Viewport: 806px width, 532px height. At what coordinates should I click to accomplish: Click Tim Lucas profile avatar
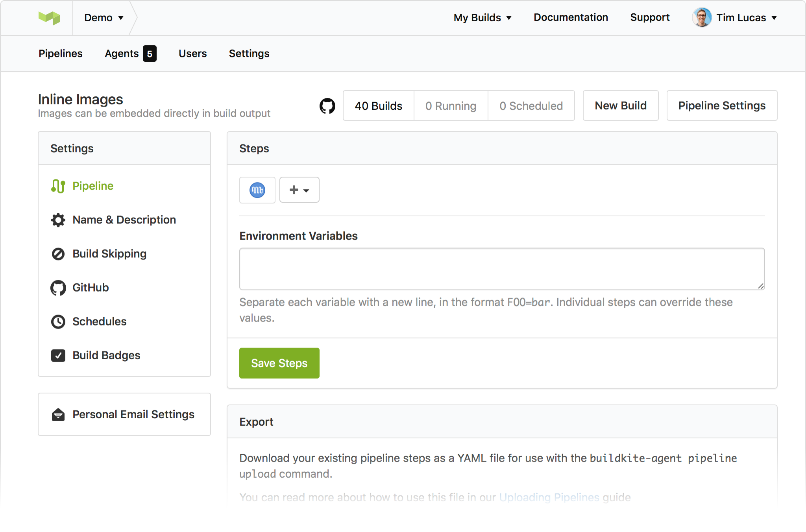pyautogui.click(x=701, y=18)
